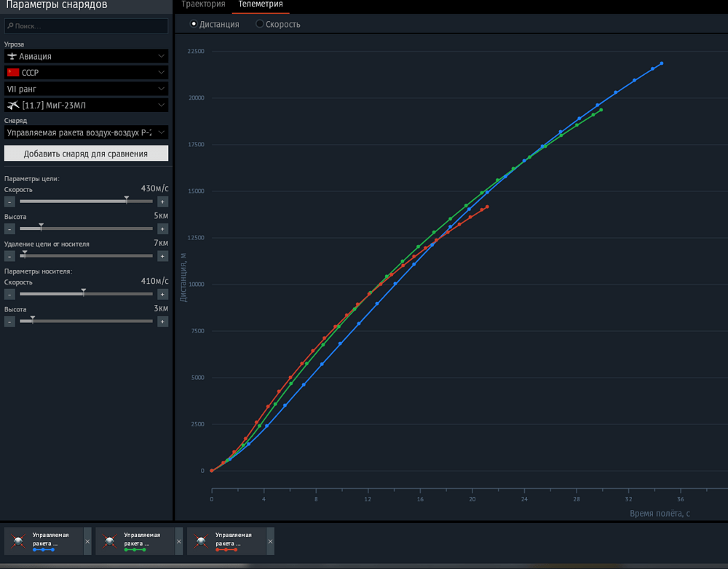Click the aviation plane icon in threat dropdown
728x569 pixels.
click(12, 56)
